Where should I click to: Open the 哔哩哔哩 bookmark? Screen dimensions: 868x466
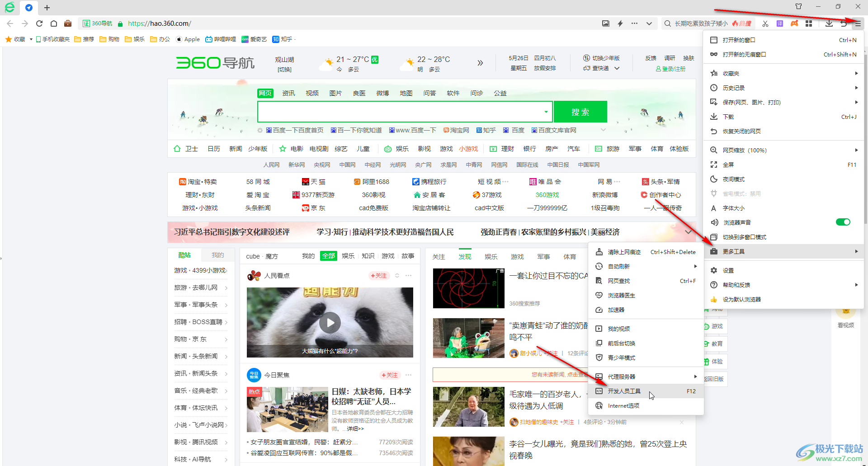[221, 39]
